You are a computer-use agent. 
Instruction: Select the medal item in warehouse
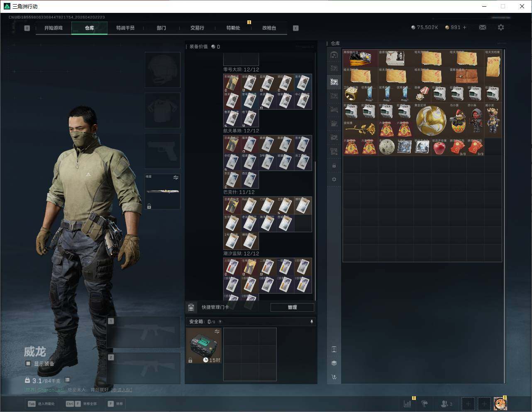422,94
